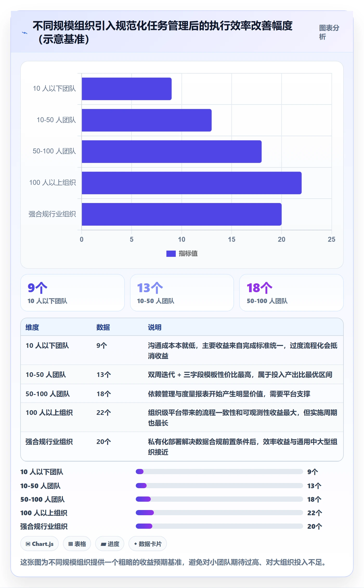Click the 表格 tag grid icon
Image resolution: width=364 pixels, height=588 pixels.
click(70, 544)
